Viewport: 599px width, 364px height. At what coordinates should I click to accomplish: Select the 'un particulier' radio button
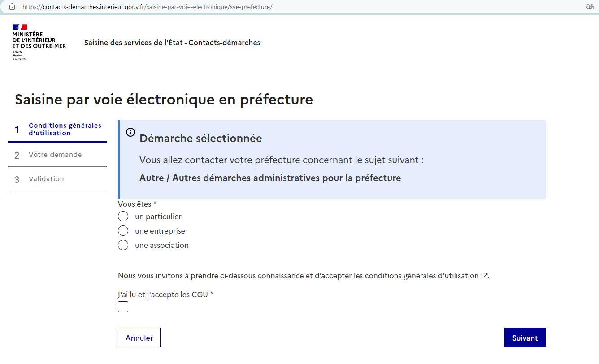pos(123,217)
